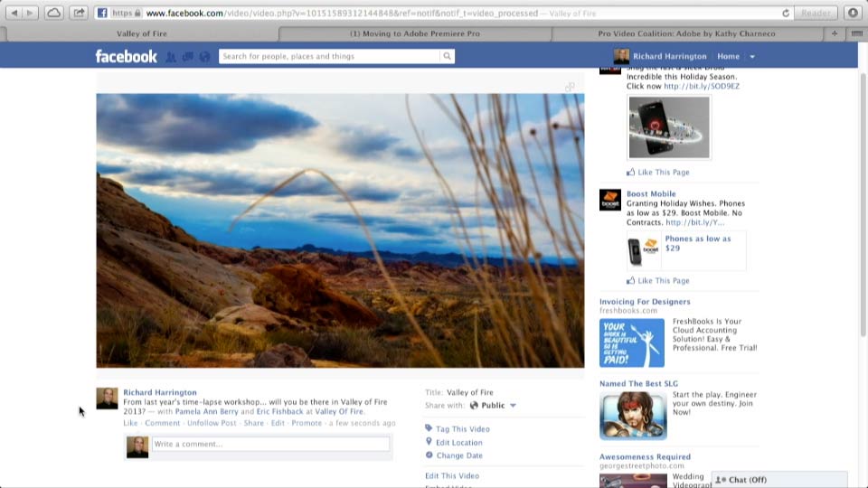Open the bit.ly/SOD9EZ ad link
868x488 pixels.
click(702, 87)
